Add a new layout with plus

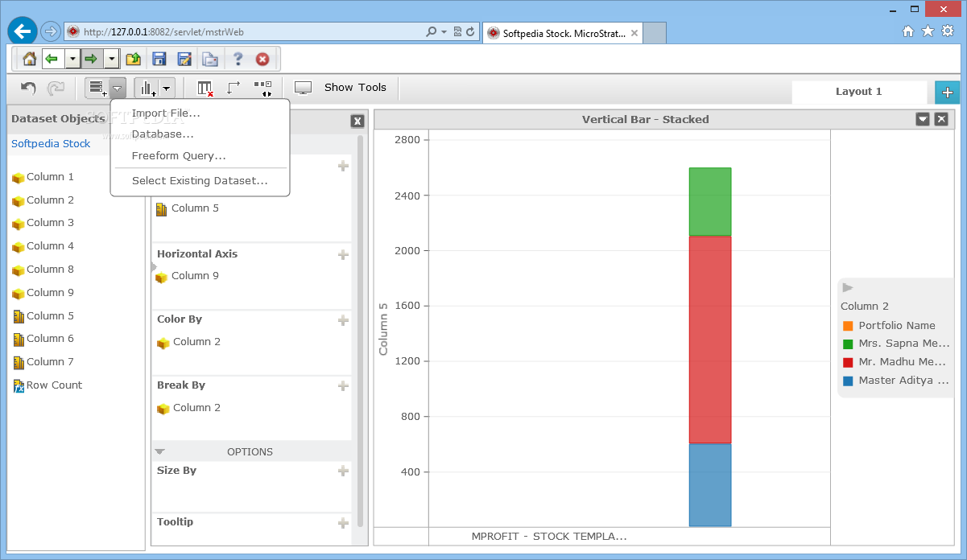[947, 93]
